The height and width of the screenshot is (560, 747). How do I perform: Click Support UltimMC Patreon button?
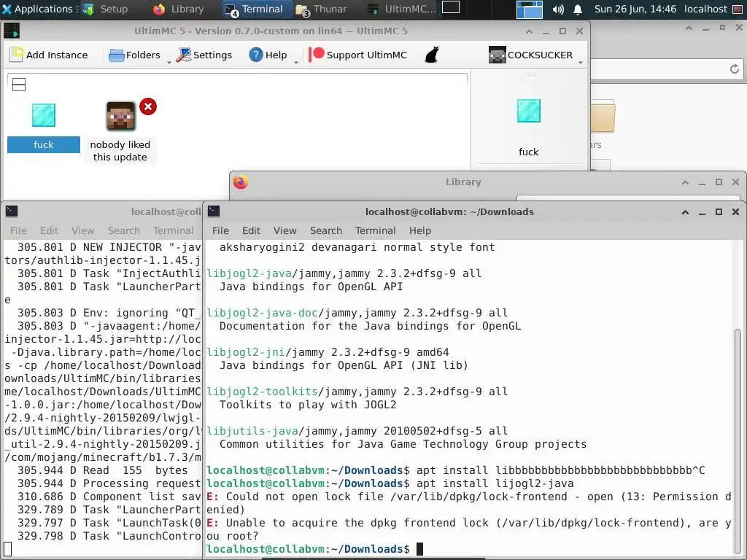(x=357, y=55)
